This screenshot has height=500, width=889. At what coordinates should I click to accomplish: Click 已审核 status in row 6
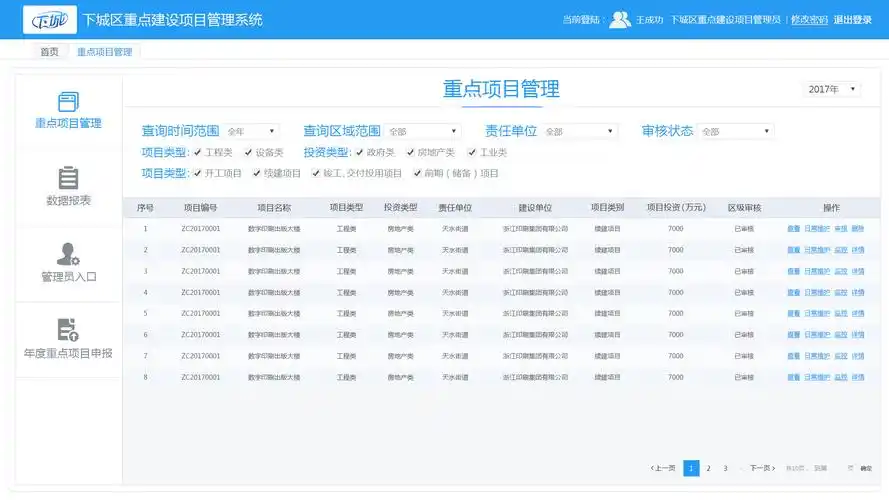coord(744,335)
